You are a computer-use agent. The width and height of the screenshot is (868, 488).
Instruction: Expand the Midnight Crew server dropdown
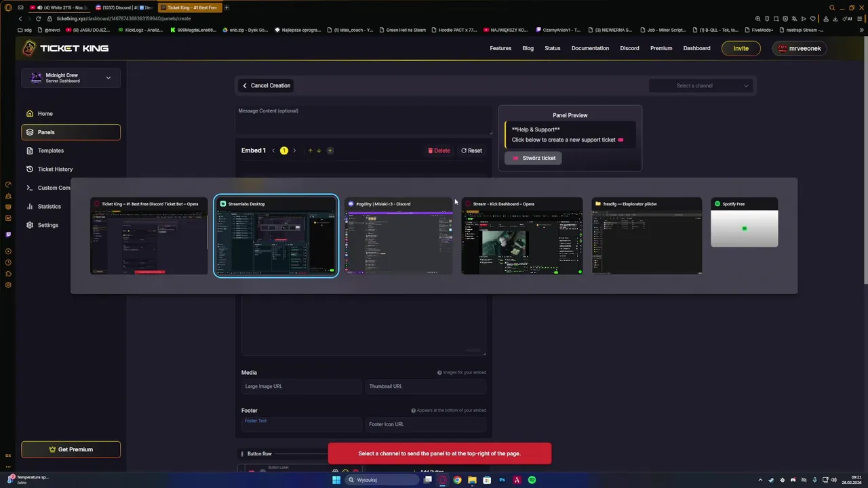click(x=71, y=78)
